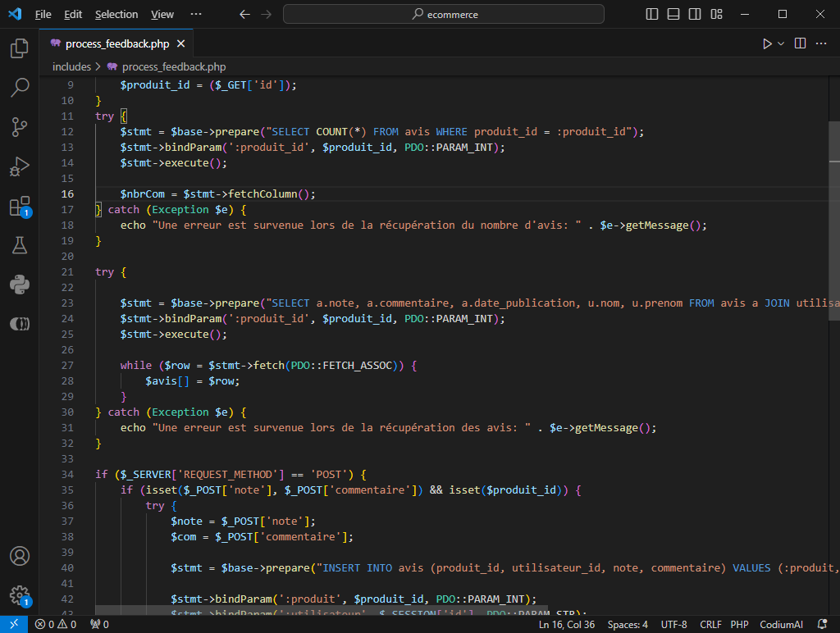Open the Explorer view in activity bar
Screen dimensions: 840x633
(20, 48)
